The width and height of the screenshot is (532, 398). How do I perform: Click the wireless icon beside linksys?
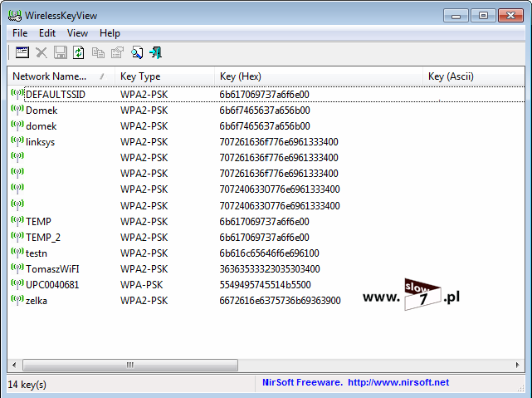pos(17,141)
